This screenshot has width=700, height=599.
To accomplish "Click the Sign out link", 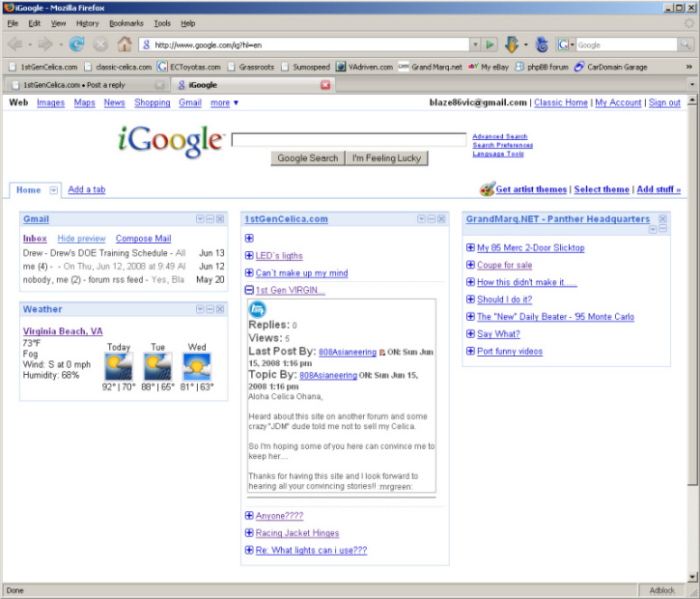I will pyautogui.click(x=664, y=102).
